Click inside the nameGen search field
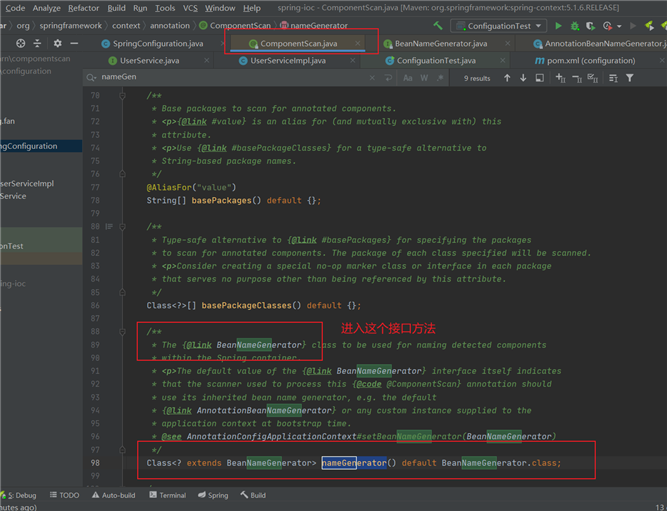 coord(232,77)
